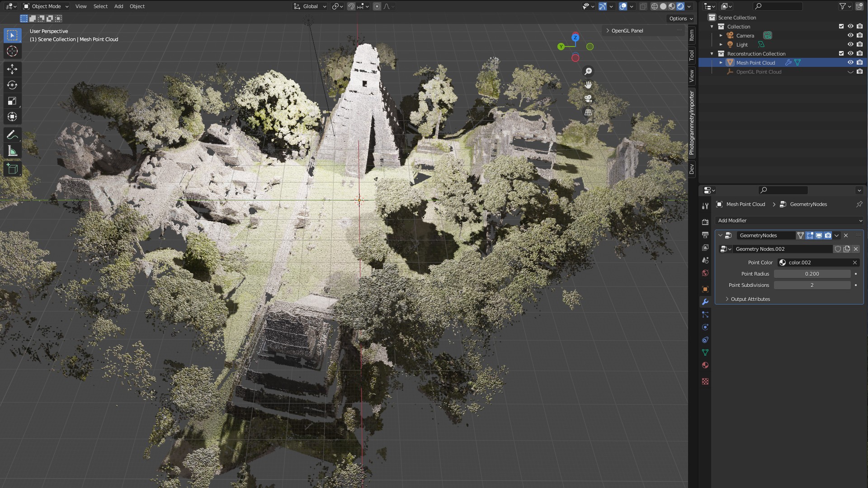Expand the Output Attributes section
This screenshot has width=868, height=488.
[x=750, y=299]
